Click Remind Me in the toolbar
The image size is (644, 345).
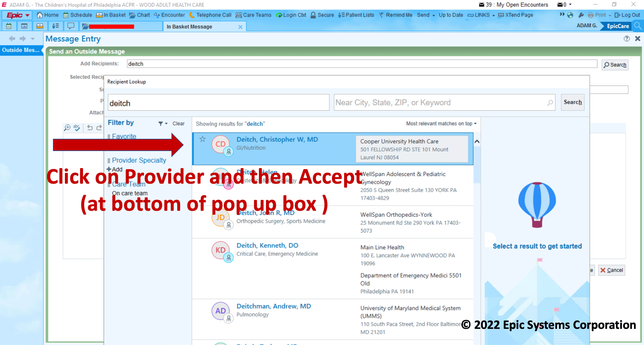395,15
